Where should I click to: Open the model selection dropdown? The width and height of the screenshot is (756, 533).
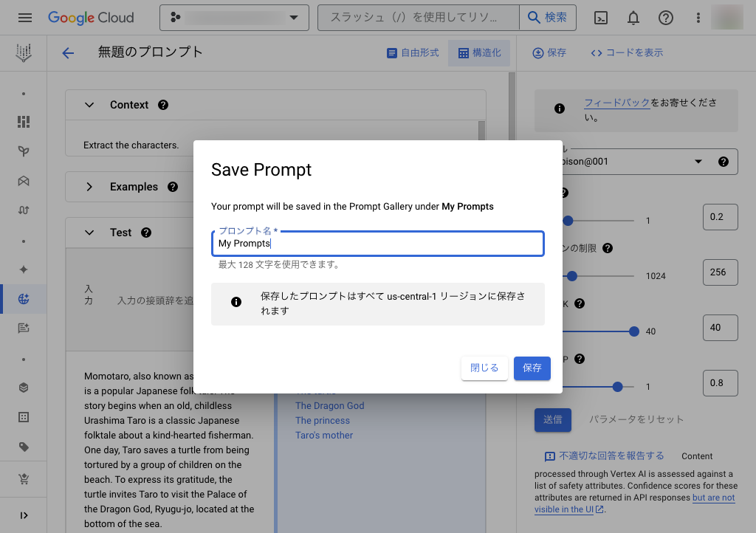(x=698, y=162)
